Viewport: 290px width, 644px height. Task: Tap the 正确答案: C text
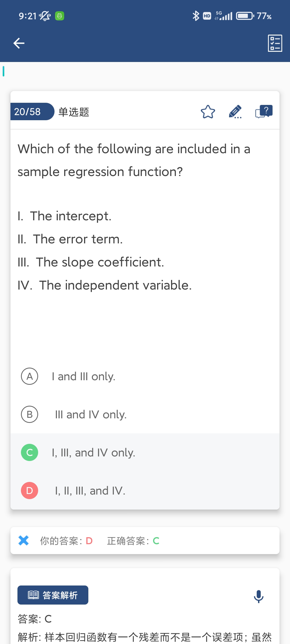pyautogui.click(x=133, y=541)
